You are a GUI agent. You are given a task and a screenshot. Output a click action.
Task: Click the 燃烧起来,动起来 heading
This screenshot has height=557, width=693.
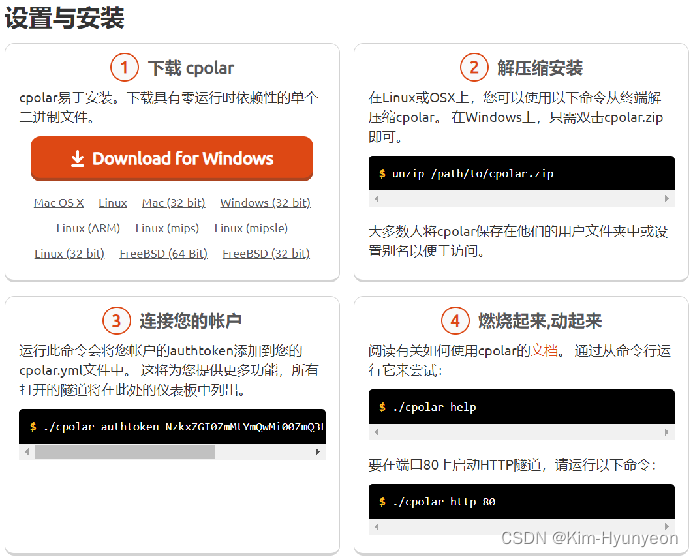coord(540,321)
